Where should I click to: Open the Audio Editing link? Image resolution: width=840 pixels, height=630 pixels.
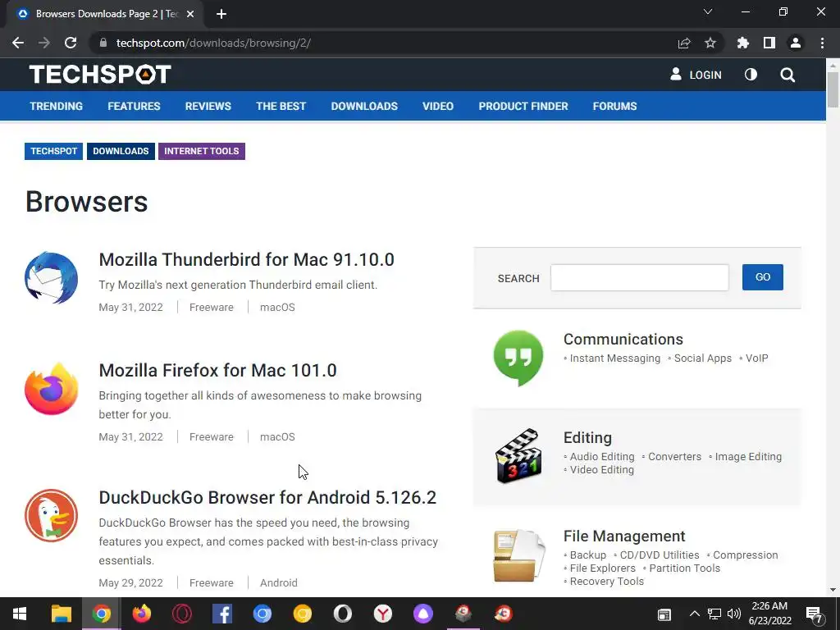click(601, 456)
